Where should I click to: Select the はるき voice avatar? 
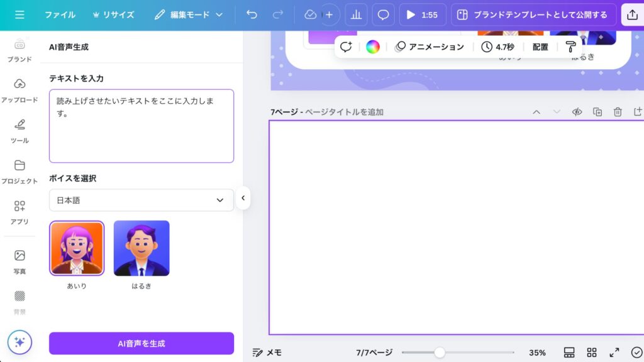(x=142, y=248)
